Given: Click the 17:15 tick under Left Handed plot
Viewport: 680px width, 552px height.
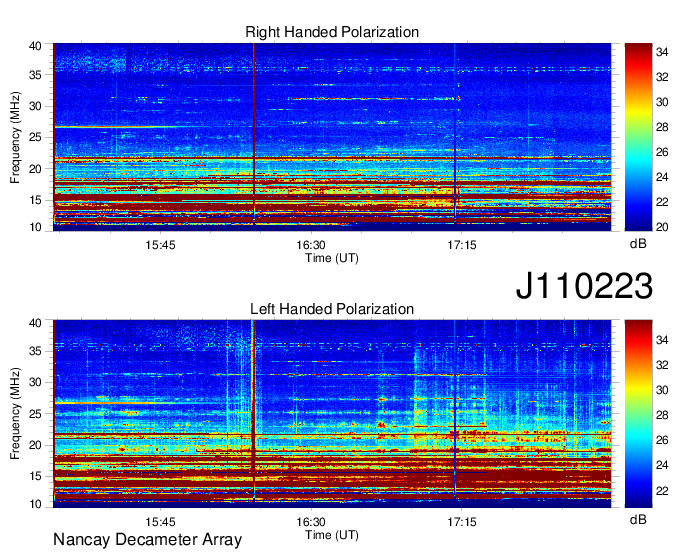Looking at the screenshot, I should coord(462,522).
